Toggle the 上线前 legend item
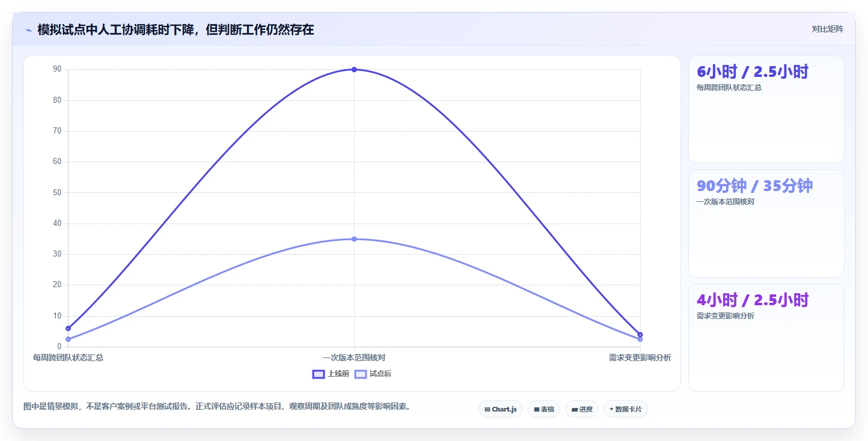Screen dimensions: 868x441 point(331,374)
